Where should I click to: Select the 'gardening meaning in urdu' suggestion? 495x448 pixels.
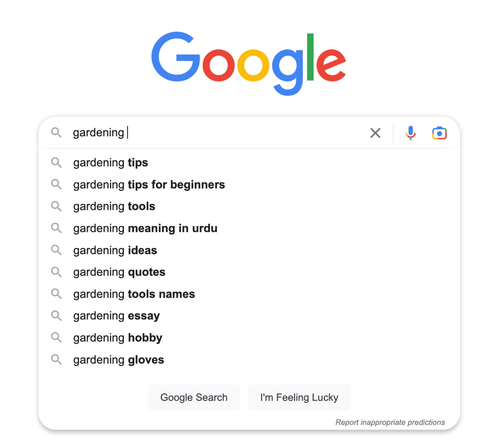tap(145, 228)
